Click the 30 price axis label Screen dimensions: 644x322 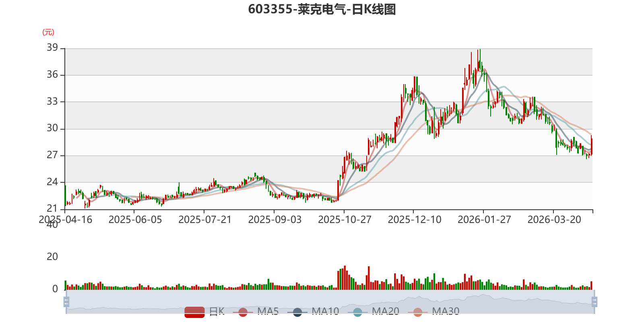click(52, 128)
